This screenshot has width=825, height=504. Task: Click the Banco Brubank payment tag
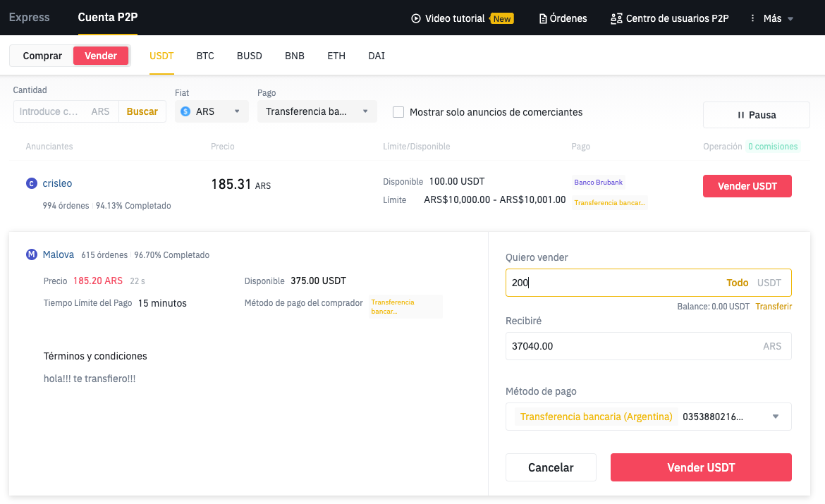(x=598, y=182)
